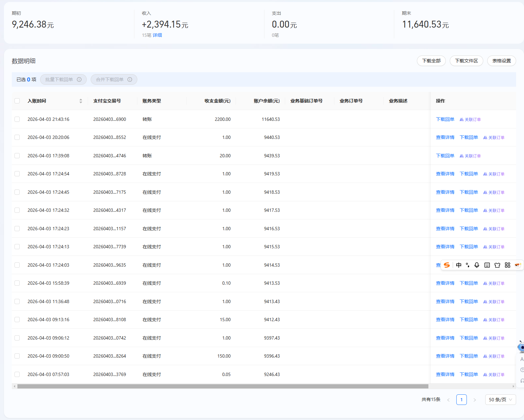Image resolution: width=524 pixels, height=420 pixels.
Task: Open the 50 条/页 page size dropdown
Action: pyautogui.click(x=500, y=400)
